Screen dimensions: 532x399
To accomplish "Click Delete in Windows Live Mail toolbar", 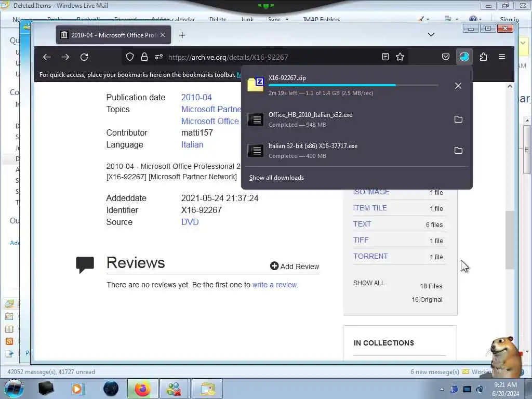I will click(x=218, y=19).
